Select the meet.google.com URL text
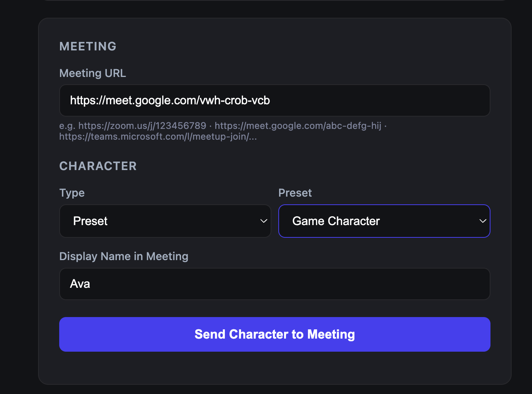 pos(170,100)
